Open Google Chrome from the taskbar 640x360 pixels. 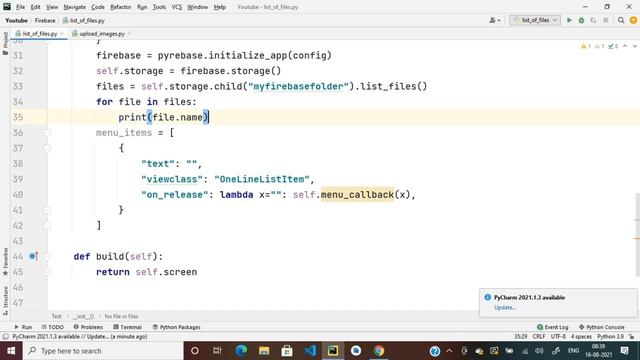379,351
